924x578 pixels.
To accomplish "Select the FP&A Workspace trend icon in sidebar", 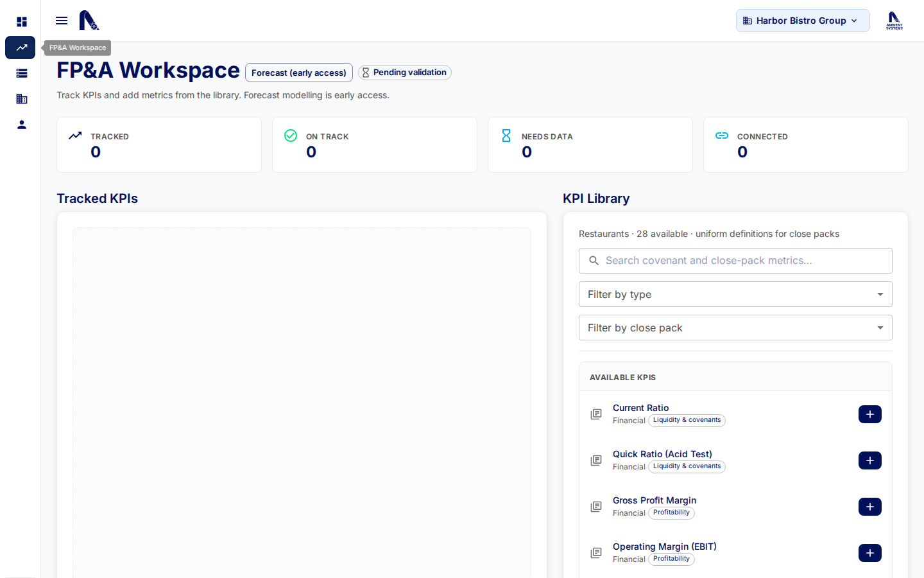I will pyautogui.click(x=21, y=48).
